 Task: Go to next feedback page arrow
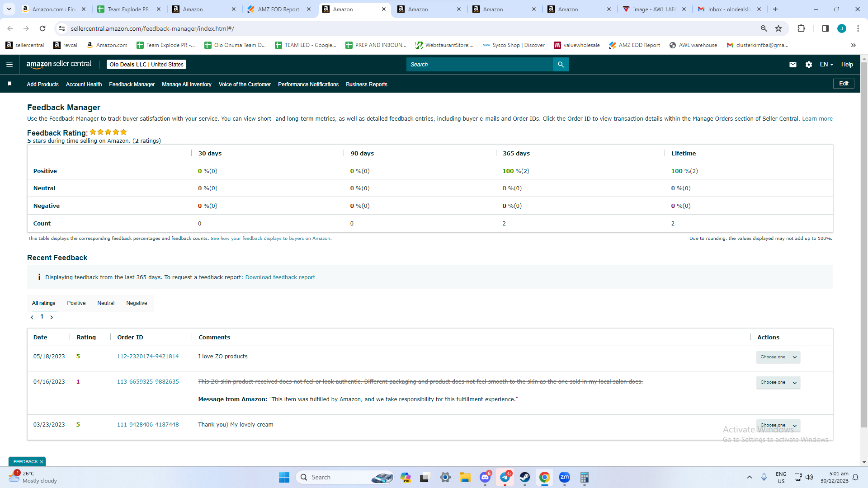52,317
